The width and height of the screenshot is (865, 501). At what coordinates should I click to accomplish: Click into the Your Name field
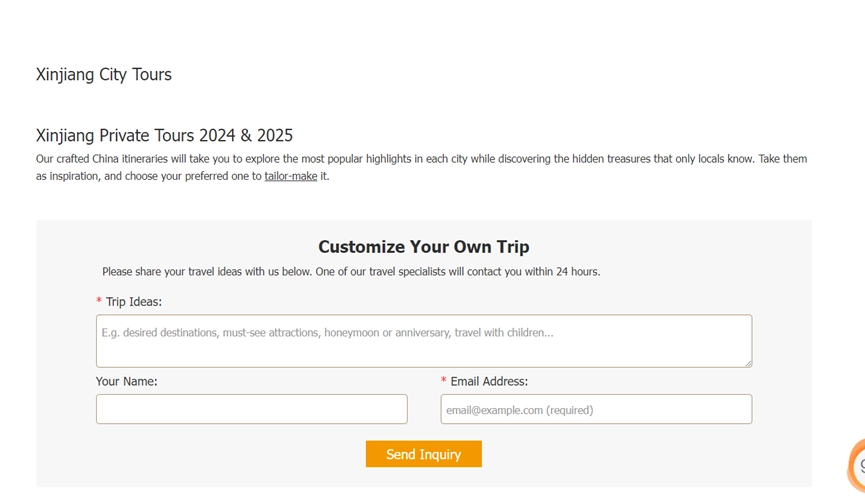click(251, 409)
